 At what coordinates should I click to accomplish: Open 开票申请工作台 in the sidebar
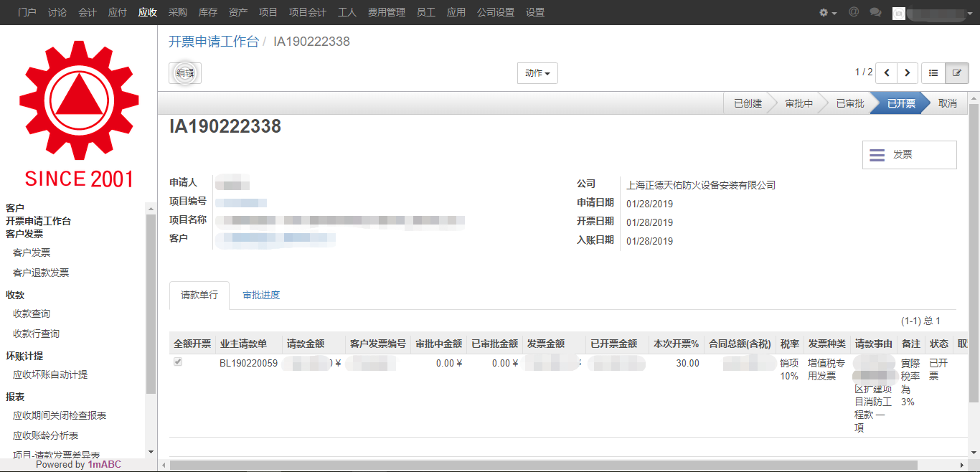click(x=39, y=221)
